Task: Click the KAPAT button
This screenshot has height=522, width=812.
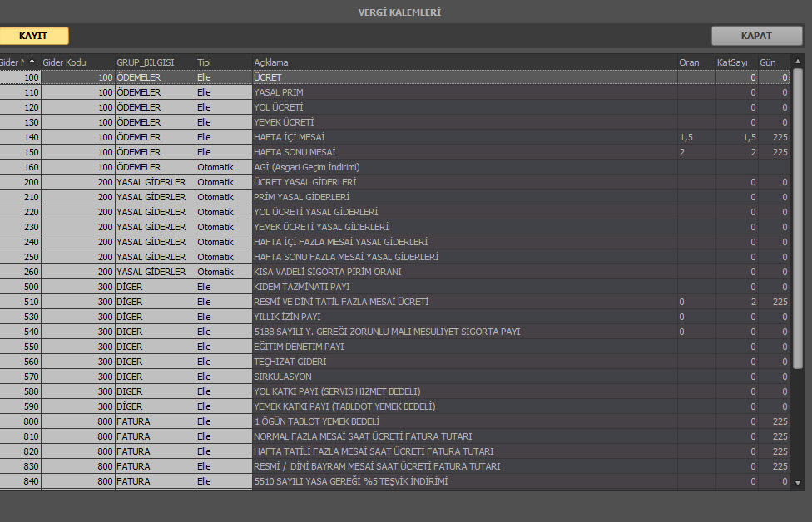Action: click(x=756, y=36)
